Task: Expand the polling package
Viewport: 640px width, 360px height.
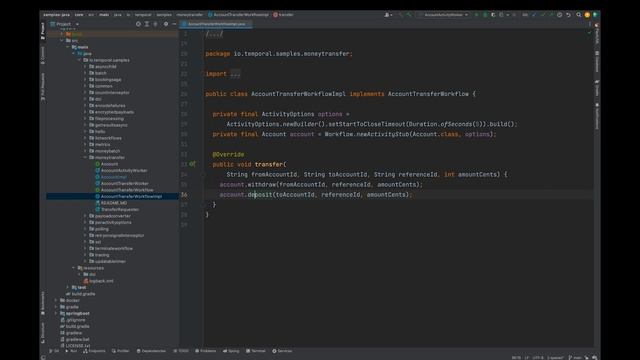Action: pyautogui.click(x=85, y=229)
